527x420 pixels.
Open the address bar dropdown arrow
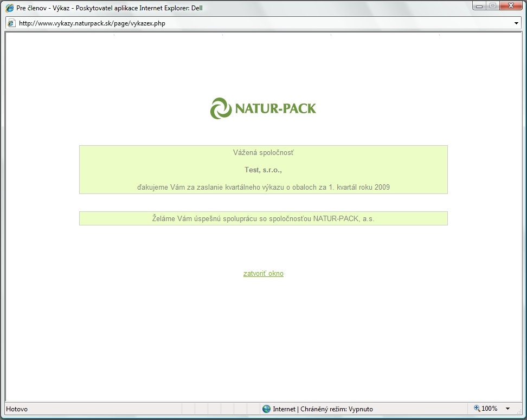tap(516, 23)
